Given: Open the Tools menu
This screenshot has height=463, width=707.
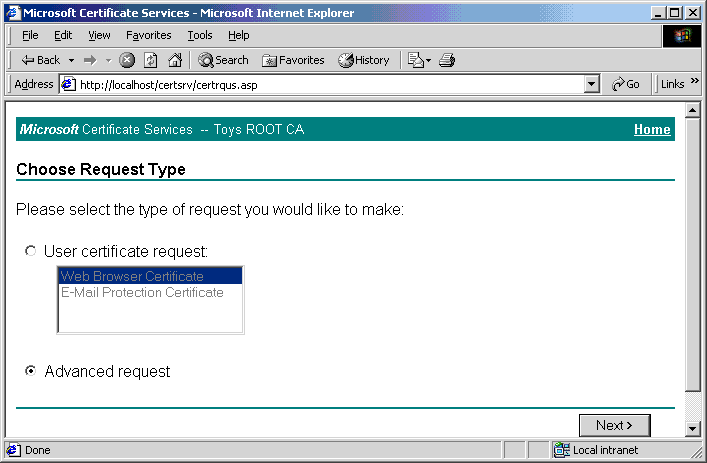Looking at the screenshot, I should pyautogui.click(x=200, y=35).
